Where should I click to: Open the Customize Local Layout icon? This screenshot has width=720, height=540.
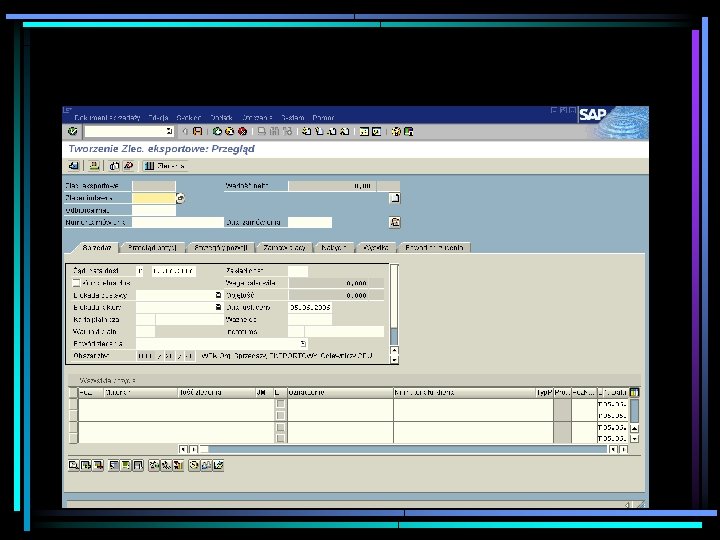coord(409,131)
